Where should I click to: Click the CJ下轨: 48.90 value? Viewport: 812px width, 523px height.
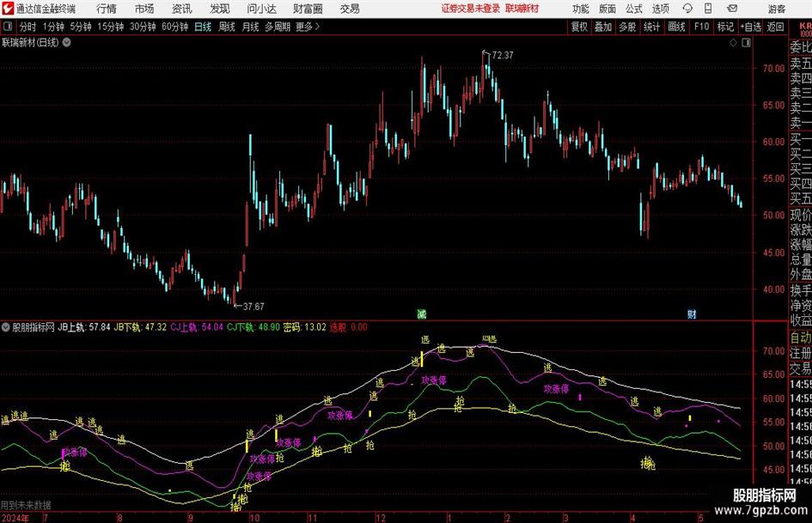pyautogui.click(x=253, y=327)
